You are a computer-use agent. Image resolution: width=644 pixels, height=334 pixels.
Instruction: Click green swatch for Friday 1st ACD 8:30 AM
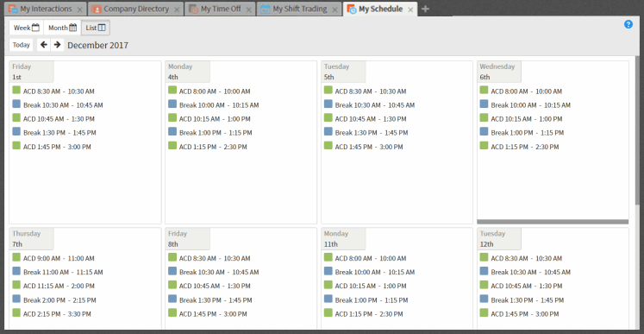click(16, 90)
